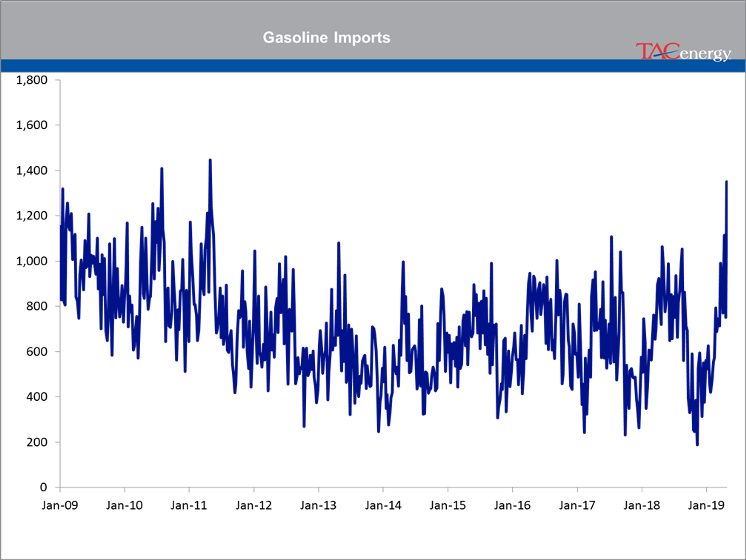
Task: Click the TAC energy logo
Action: pos(683,52)
